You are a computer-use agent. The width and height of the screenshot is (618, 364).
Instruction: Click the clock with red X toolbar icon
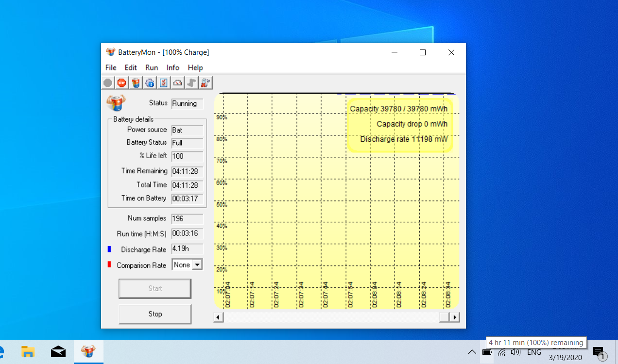pos(206,83)
